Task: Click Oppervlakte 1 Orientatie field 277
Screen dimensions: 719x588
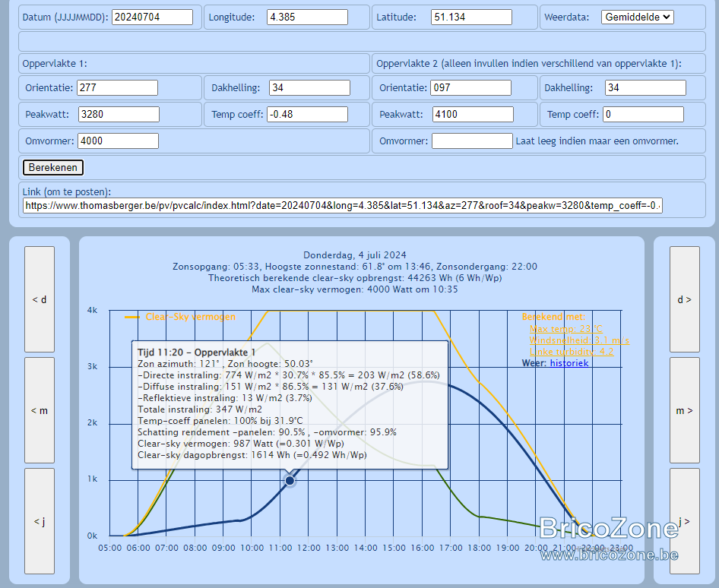Action: 117,87
